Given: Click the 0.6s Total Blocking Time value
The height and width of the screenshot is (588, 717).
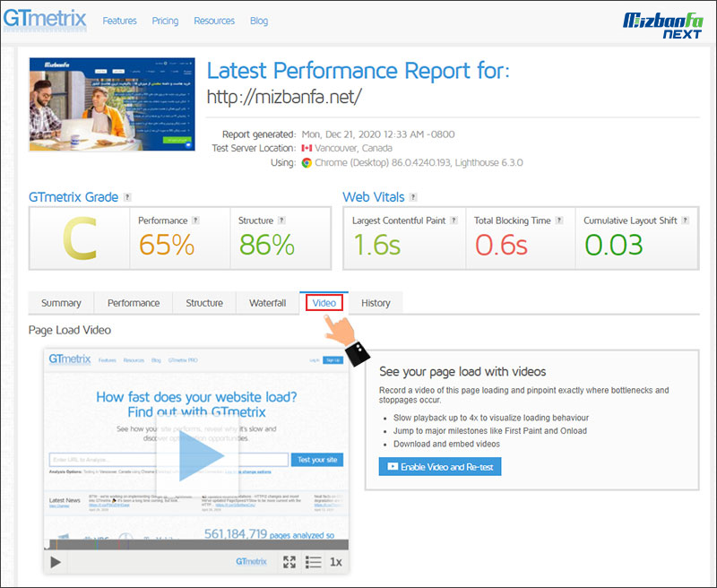Looking at the screenshot, I should [501, 245].
